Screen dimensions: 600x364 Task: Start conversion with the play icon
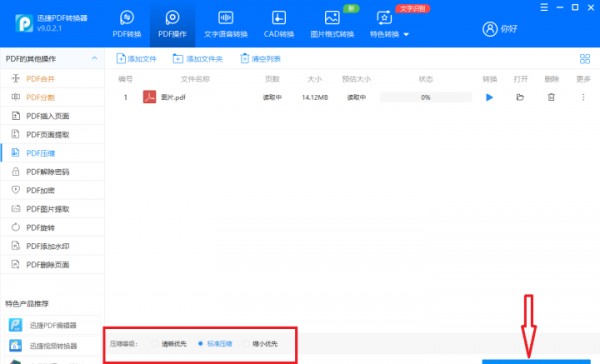pos(489,97)
